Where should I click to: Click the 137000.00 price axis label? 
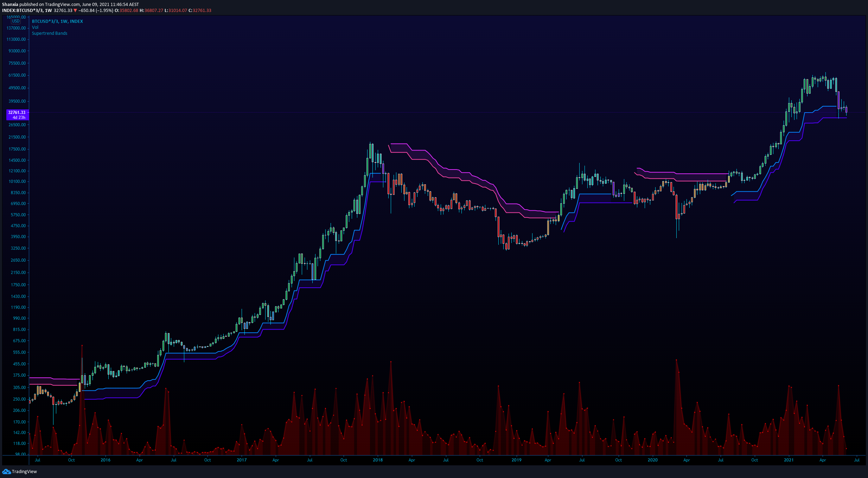tap(16, 28)
